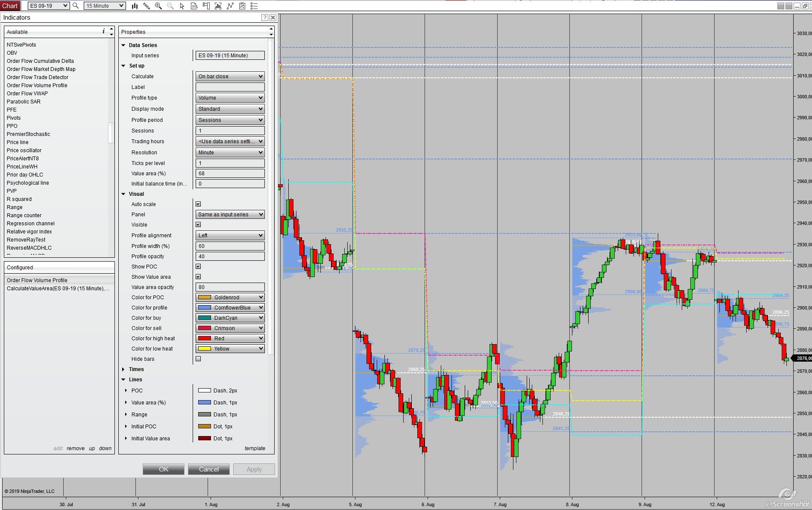Click the Value area (%) input field
Viewport: 812px width, 510px height.
[230, 174]
